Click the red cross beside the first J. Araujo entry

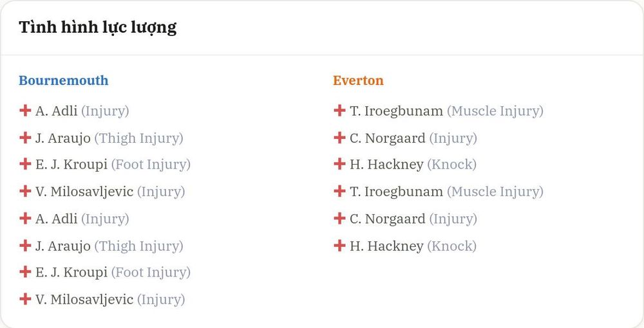[25, 138]
